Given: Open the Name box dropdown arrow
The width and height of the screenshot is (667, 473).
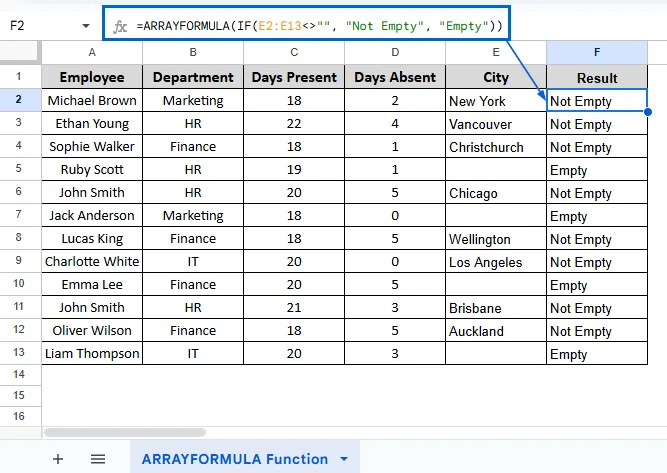Looking at the screenshot, I should (86, 26).
